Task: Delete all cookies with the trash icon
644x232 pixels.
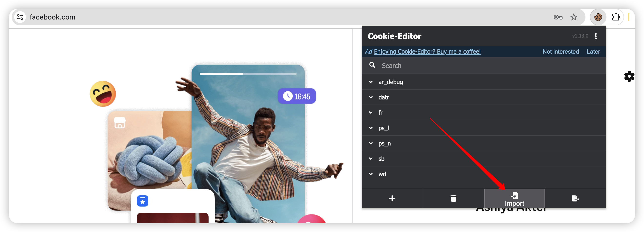Action: point(453,198)
